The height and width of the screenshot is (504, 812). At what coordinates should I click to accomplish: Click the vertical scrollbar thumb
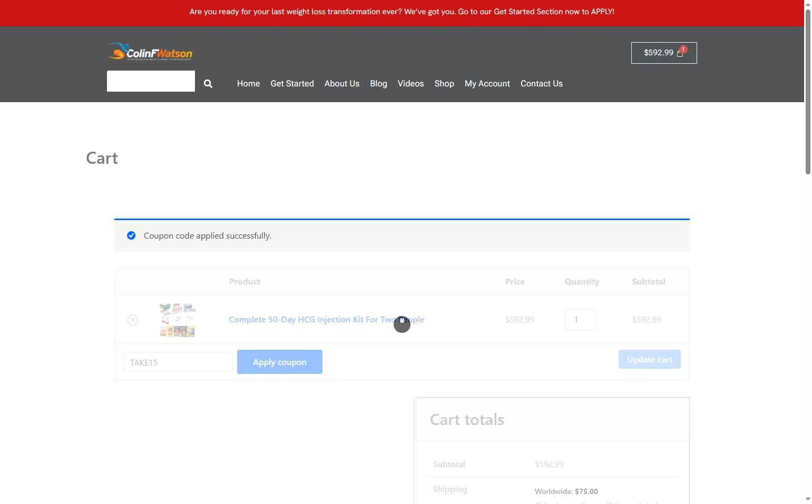[x=808, y=91]
